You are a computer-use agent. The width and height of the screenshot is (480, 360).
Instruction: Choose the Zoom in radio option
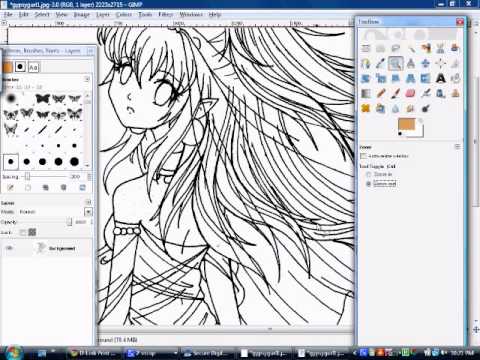click(x=369, y=174)
